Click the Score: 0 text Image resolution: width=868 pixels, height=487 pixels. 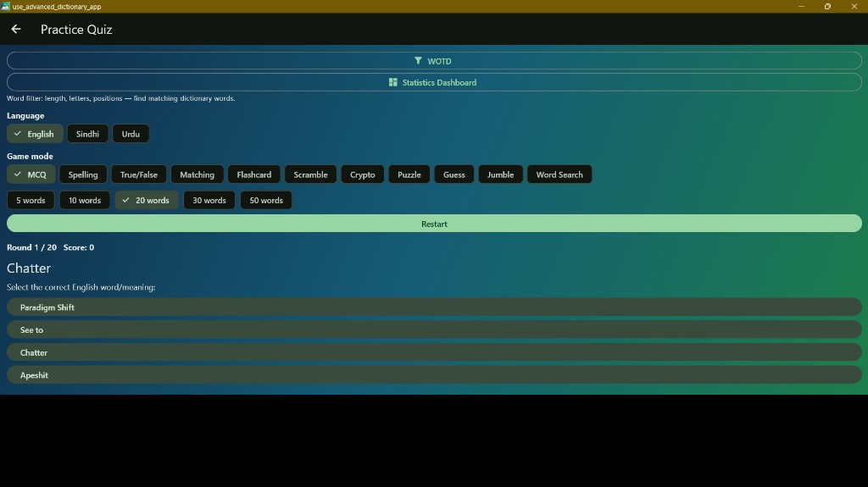click(79, 247)
